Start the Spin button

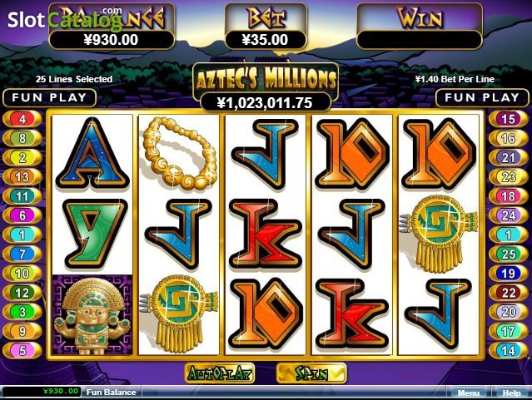tap(311, 373)
